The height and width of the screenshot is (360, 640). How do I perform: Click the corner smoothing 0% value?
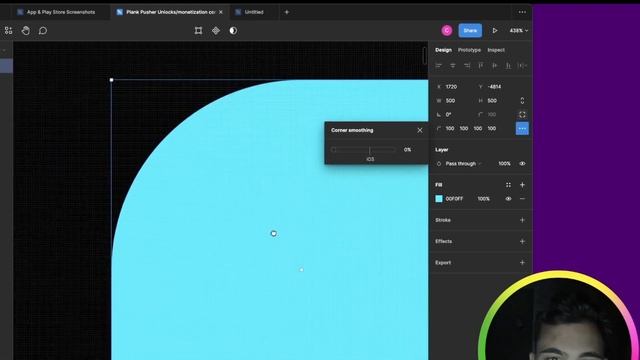407,150
